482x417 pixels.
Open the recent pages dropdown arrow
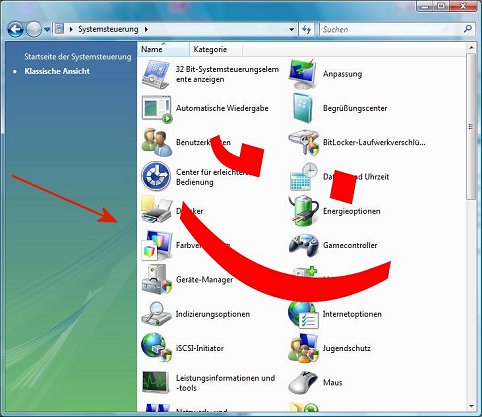[x=47, y=30]
